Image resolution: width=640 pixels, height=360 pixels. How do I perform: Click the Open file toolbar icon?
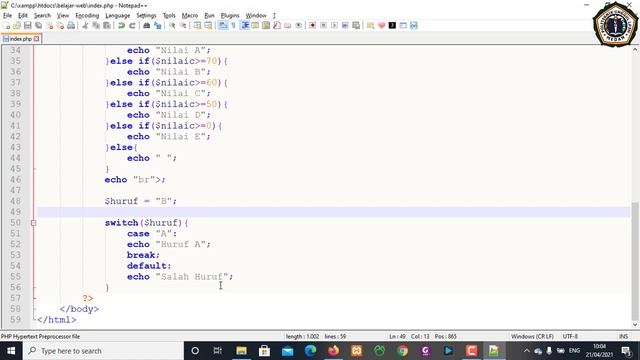click(17, 25)
